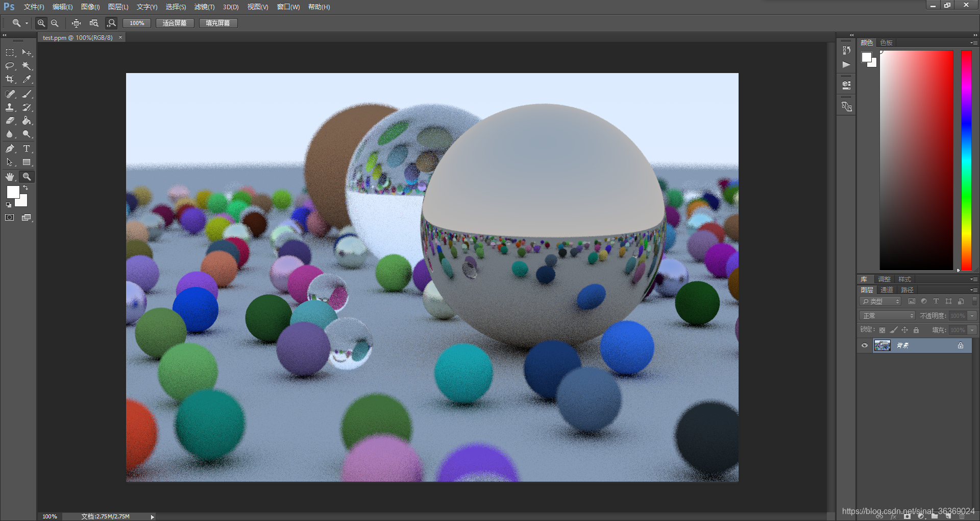Toggle lock all padlock in 锁定 row
Viewport: 980px width, 521px height.
point(916,330)
